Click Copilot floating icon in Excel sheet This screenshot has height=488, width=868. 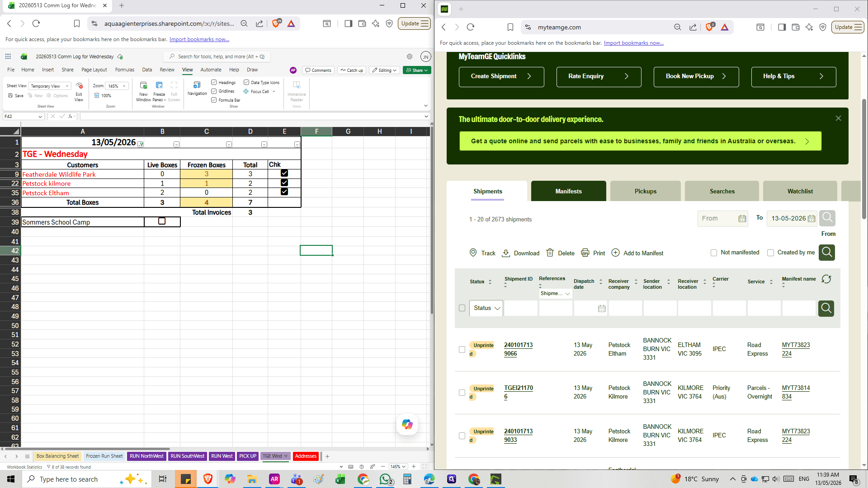click(x=407, y=424)
